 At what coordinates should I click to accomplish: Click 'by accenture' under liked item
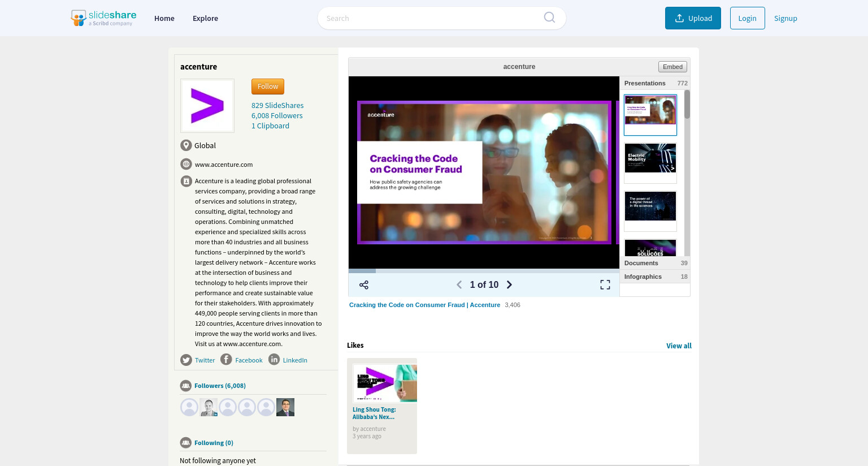(369, 429)
